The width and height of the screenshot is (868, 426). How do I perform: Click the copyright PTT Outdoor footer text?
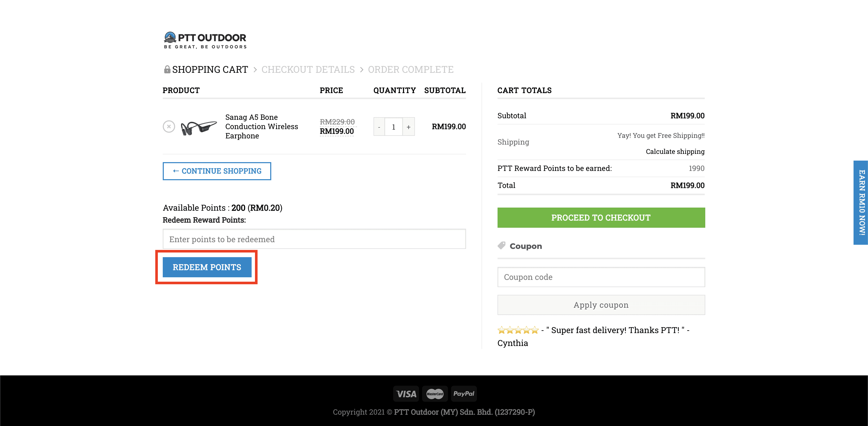click(434, 412)
